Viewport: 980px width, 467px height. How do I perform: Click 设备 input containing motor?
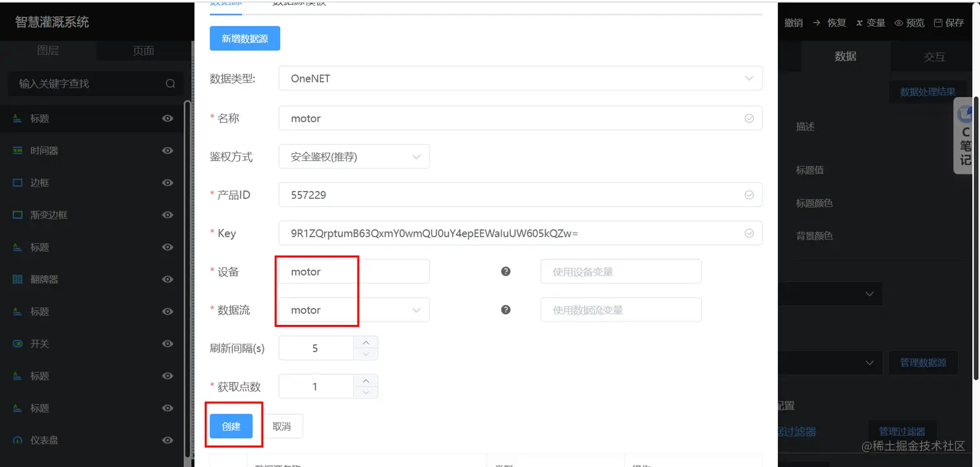354,271
